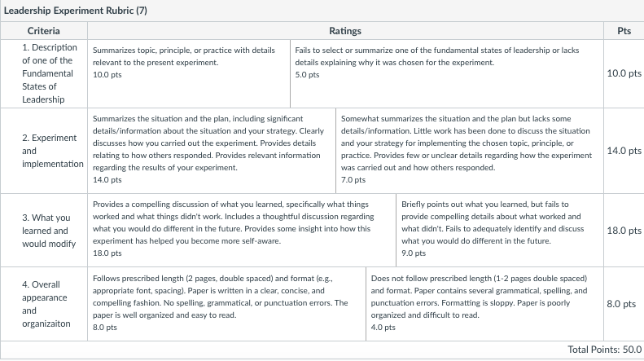Choose the 7.0 pts 'Somewhat summarizes the situation' rating
The width and height of the screenshot is (644, 361).
pos(470,151)
